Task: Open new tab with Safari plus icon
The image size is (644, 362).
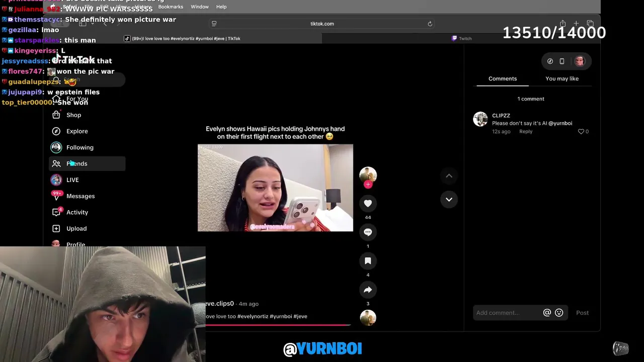Action: point(576,24)
